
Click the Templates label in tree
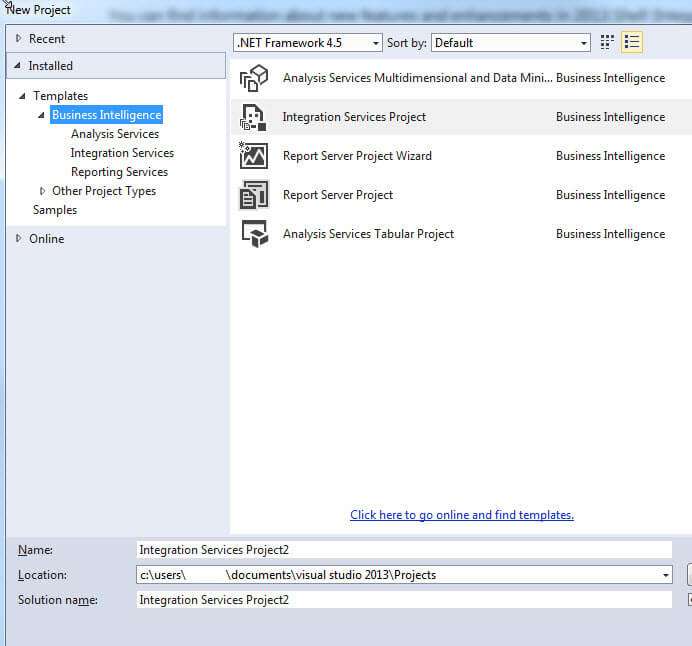(x=60, y=96)
